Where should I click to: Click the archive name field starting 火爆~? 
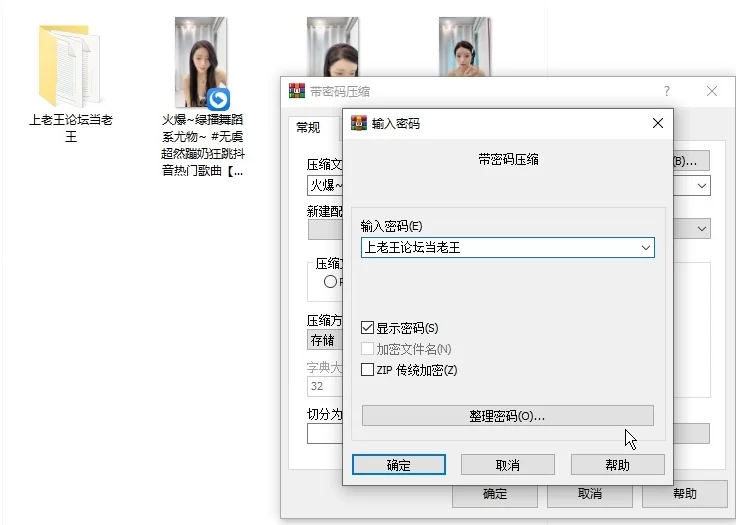coord(325,185)
